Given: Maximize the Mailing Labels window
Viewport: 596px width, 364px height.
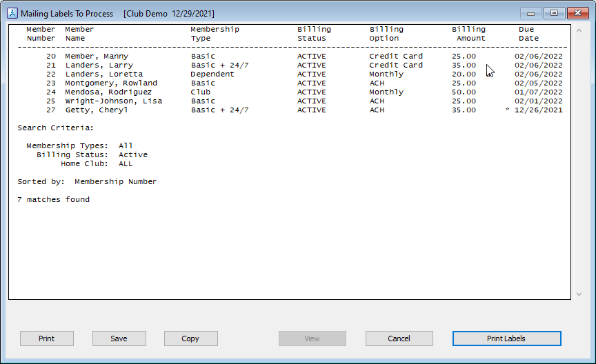Looking at the screenshot, I should coord(553,13).
